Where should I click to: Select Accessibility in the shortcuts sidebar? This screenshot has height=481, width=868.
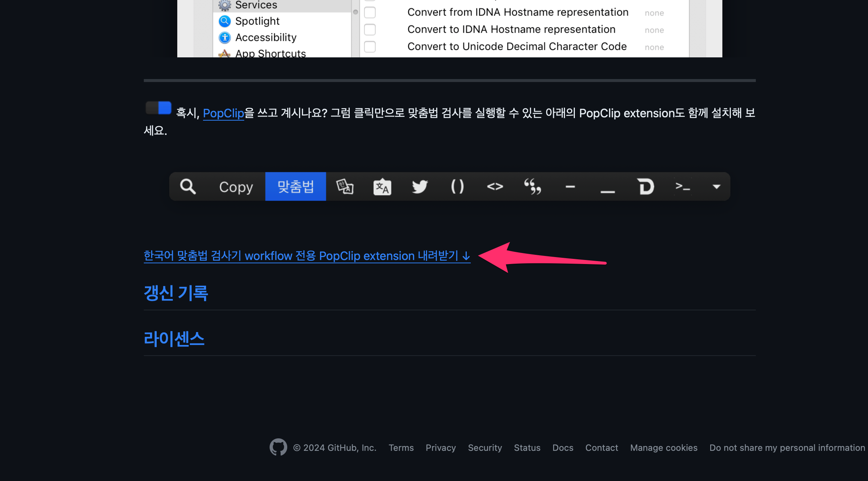coord(266,38)
